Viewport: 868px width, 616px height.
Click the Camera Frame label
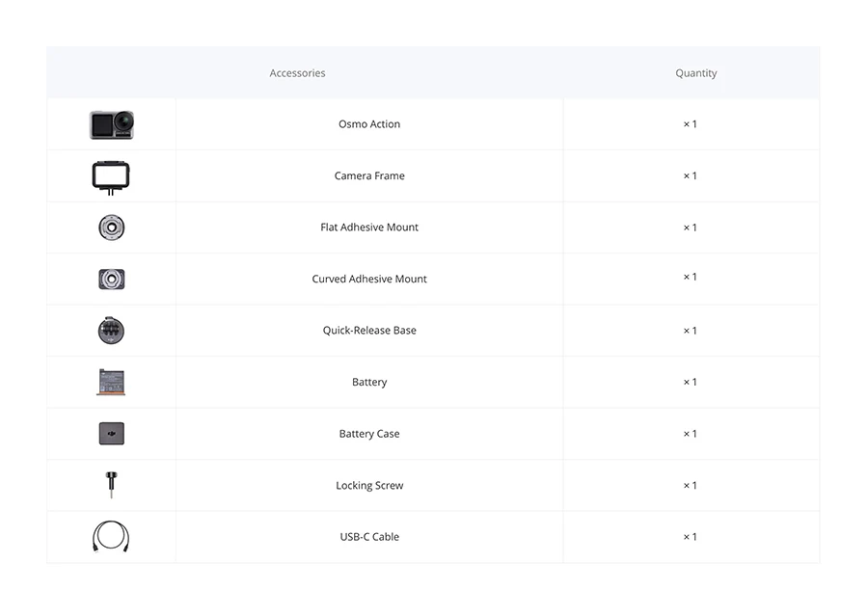tap(369, 175)
